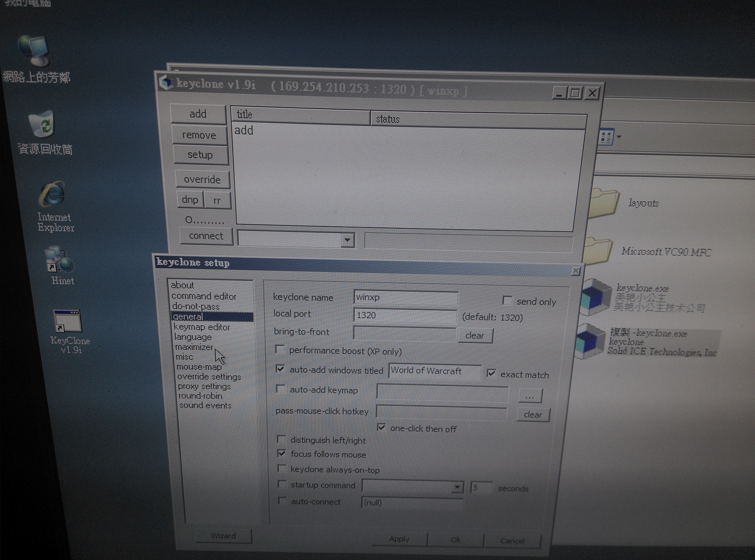Viewport: 755px width, 560px height.
Task: Open the mouse-map settings page
Action: click(x=199, y=367)
